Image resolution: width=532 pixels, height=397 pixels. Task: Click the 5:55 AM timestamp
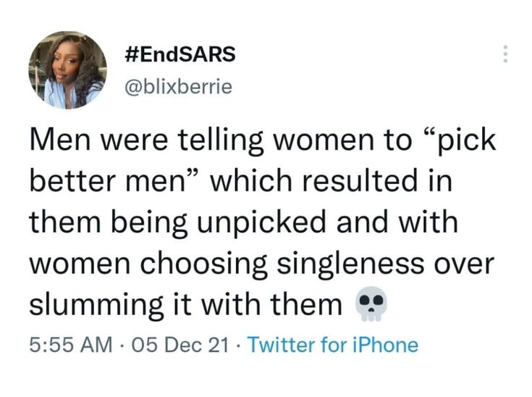(x=71, y=345)
